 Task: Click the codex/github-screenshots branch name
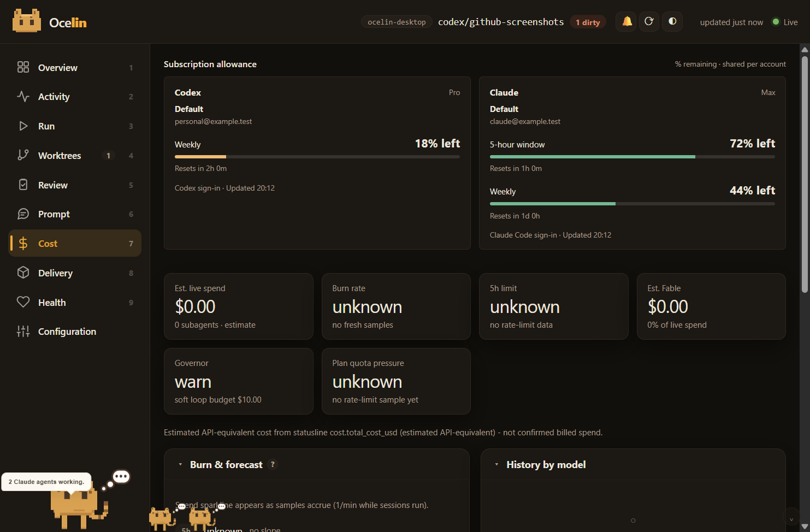pyautogui.click(x=501, y=22)
